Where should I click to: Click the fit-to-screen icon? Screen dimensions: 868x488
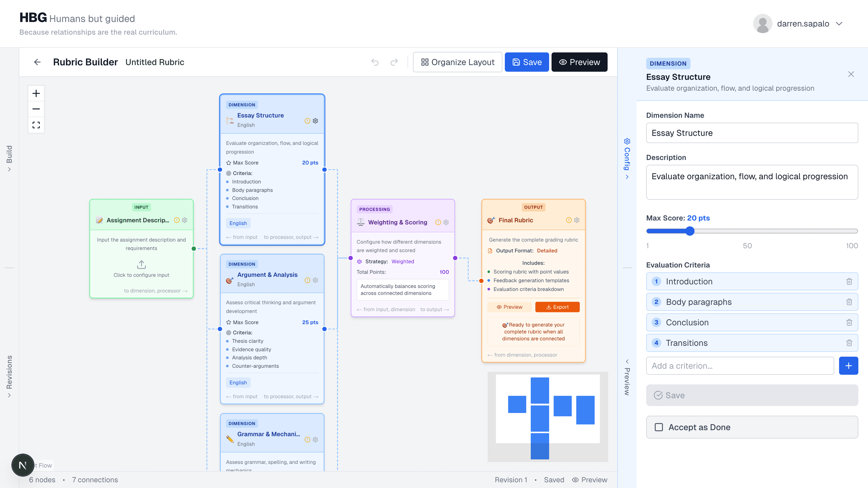pos(36,125)
